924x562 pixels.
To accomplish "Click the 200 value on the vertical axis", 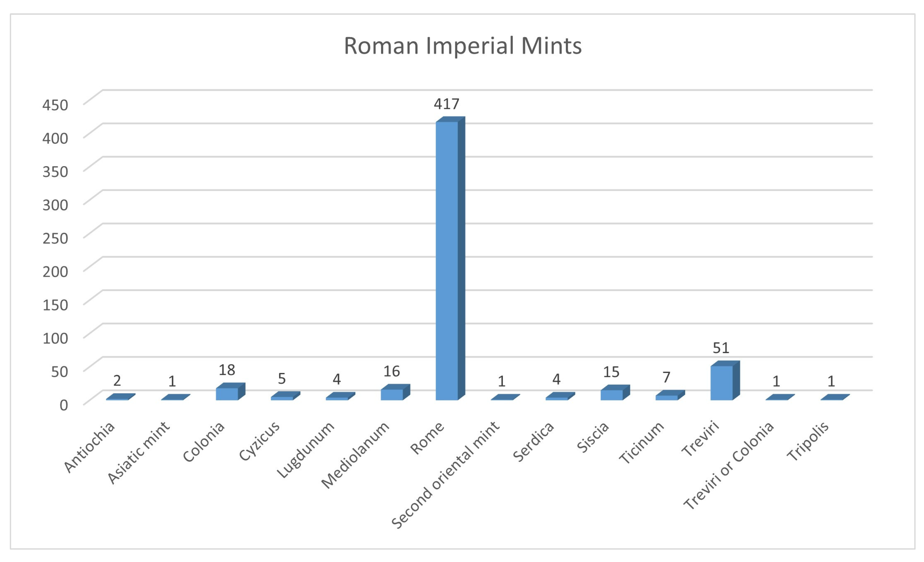I will pos(55,272).
